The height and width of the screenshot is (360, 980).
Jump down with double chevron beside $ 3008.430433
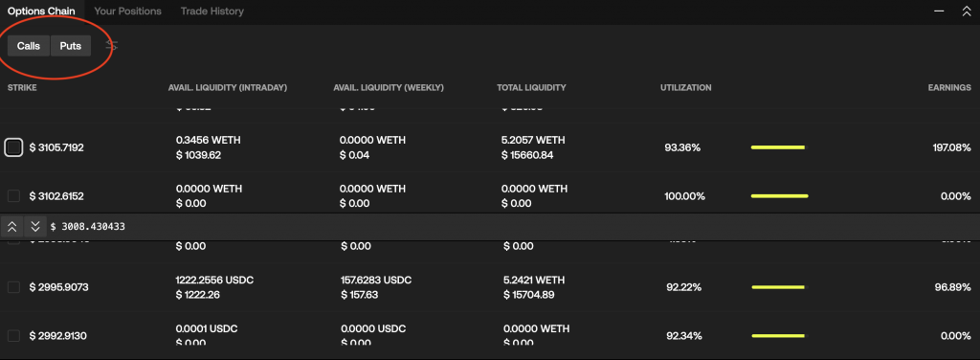35,226
